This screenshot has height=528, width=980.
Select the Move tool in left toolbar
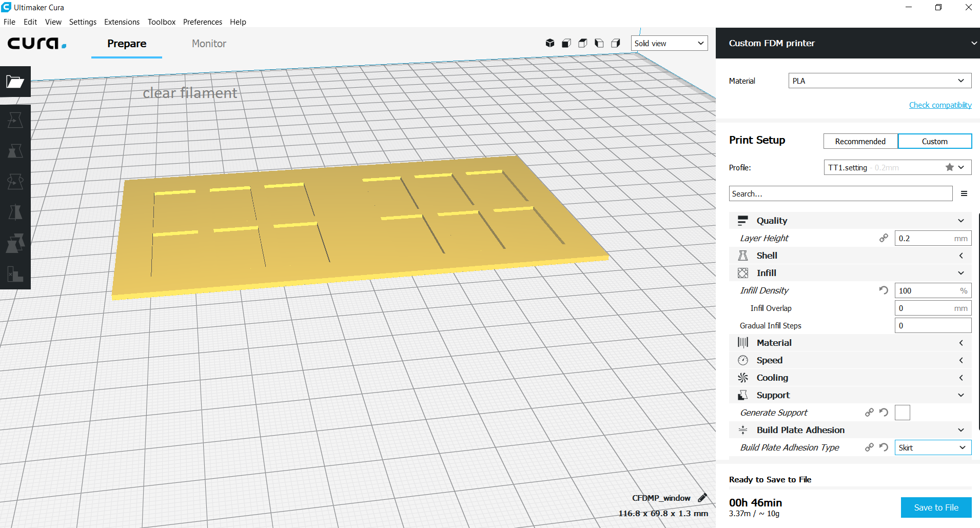[15, 120]
